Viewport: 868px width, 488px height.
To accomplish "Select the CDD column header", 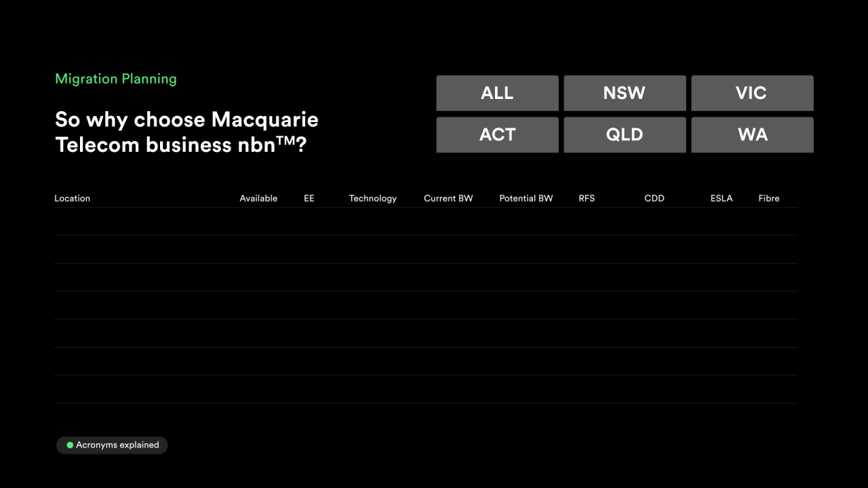I will [x=654, y=198].
